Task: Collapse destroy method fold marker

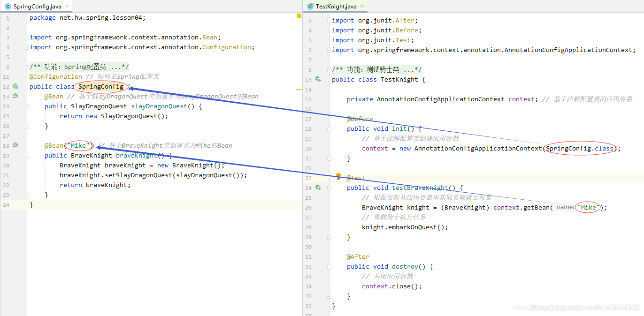Action: (329, 267)
